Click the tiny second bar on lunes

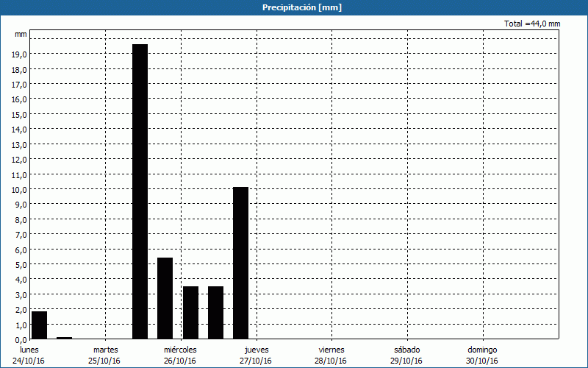pyautogui.click(x=64, y=338)
